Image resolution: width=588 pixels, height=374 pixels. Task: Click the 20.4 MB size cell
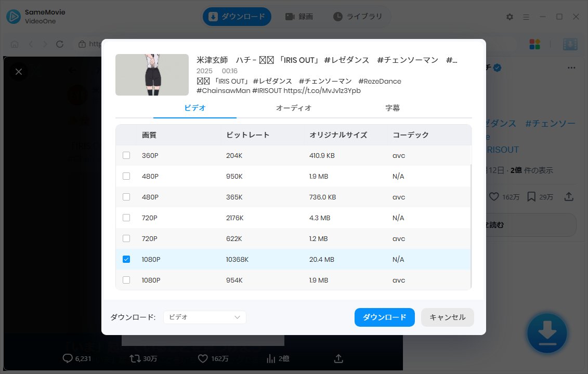tap(322, 259)
